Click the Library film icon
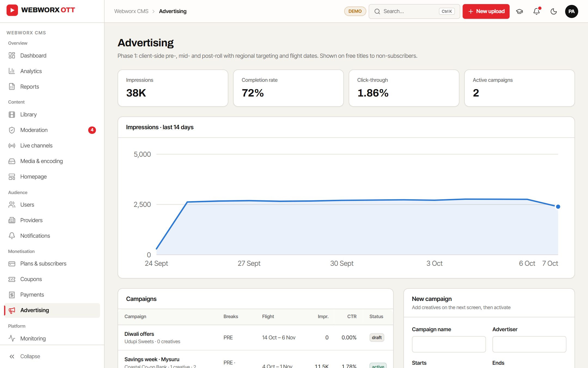The height and width of the screenshot is (368, 588). (12, 114)
